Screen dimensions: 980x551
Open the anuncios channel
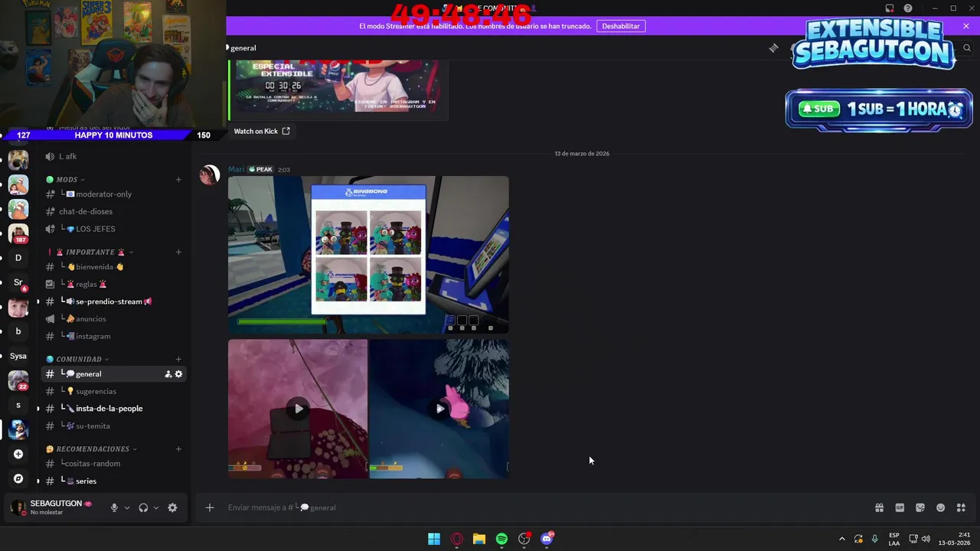[x=113, y=318]
